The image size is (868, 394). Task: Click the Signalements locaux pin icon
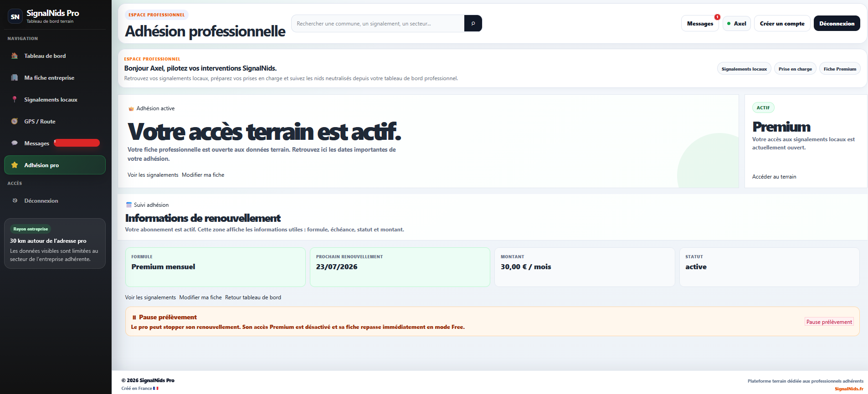(15, 99)
